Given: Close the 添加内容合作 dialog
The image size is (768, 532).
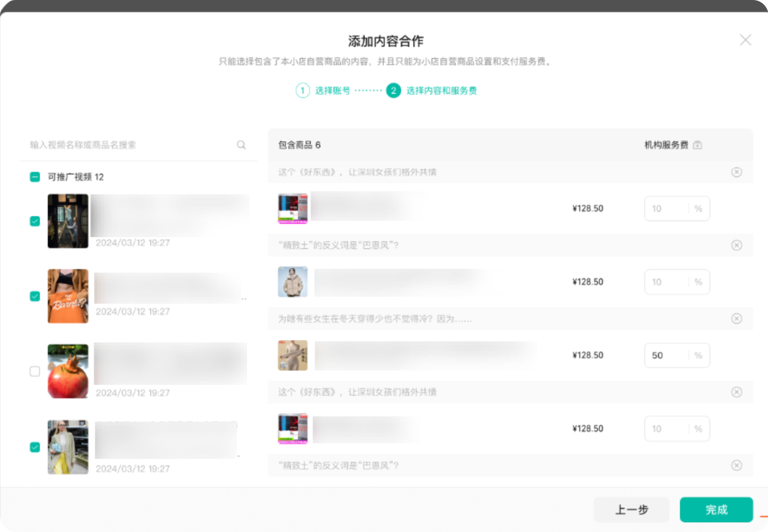Looking at the screenshot, I should pyautogui.click(x=745, y=40).
